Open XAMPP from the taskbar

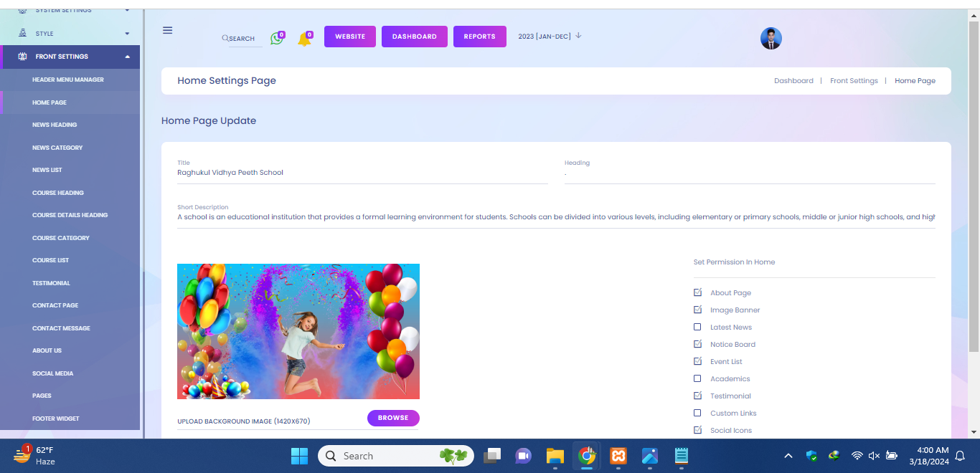(618, 456)
